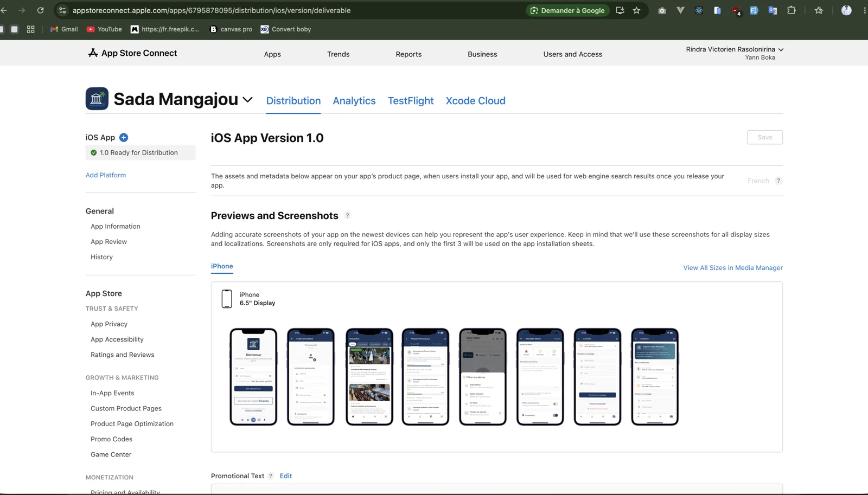Image resolution: width=868 pixels, height=495 pixels.
Task: Open Promo Codes in sidebar
Action: tap(112, 439)
